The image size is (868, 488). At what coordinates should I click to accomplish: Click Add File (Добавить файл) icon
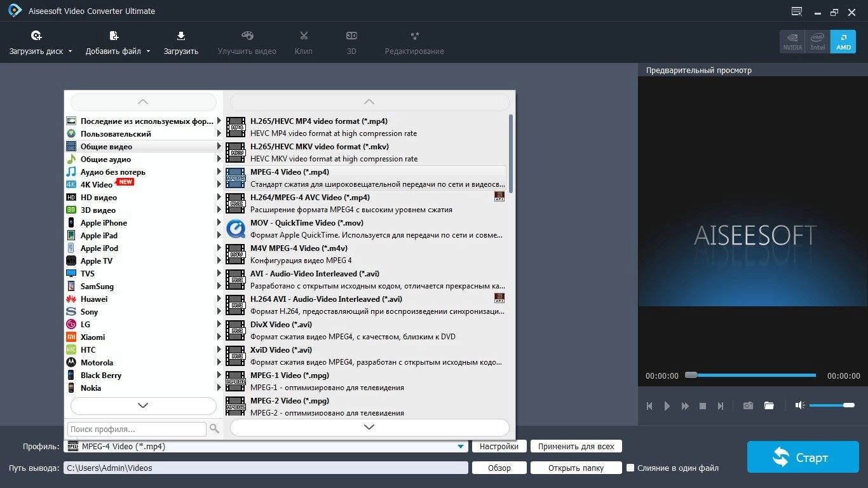[114, 36]
